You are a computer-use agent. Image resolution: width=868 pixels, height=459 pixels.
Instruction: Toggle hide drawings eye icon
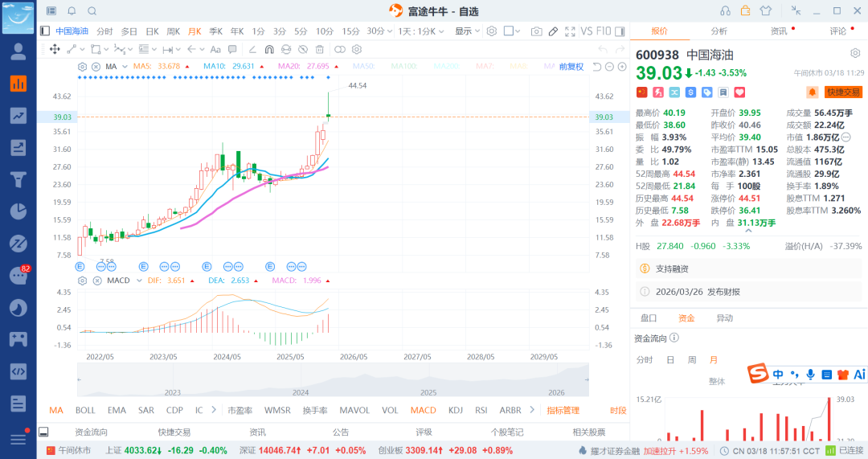[302, 49]
